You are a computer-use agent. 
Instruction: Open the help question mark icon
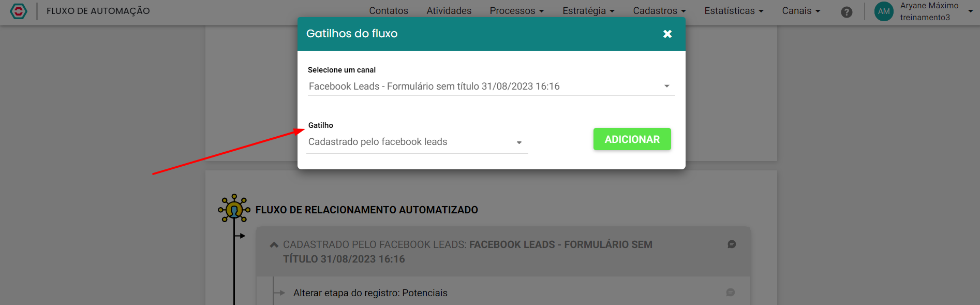pyautogui.click(x=847, y=12)
